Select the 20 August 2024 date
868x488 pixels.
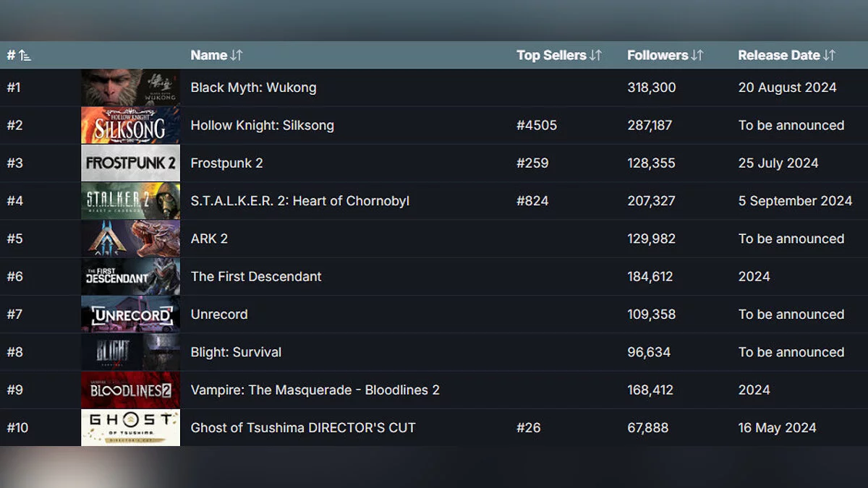787,87
